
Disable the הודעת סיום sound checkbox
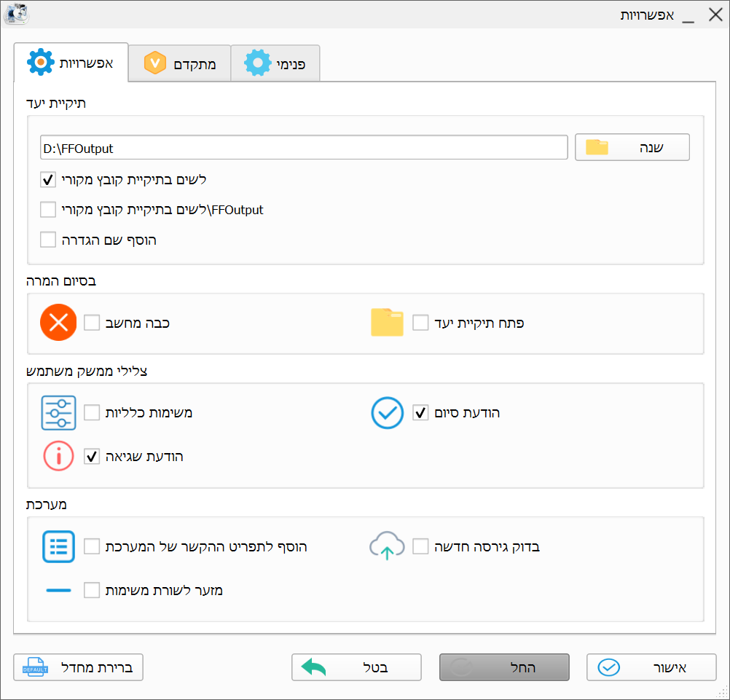click(x=420, y=413)
